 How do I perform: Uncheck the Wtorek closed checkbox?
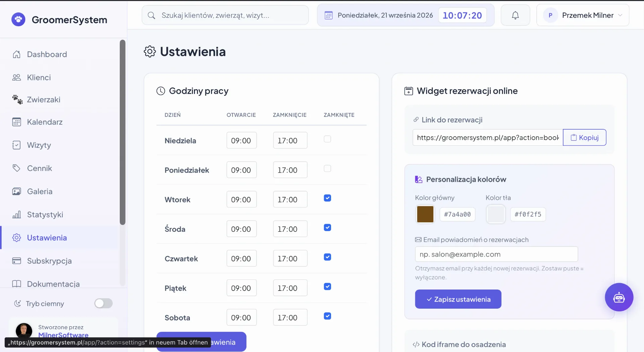pyautogui.click(x=327, y=198)
